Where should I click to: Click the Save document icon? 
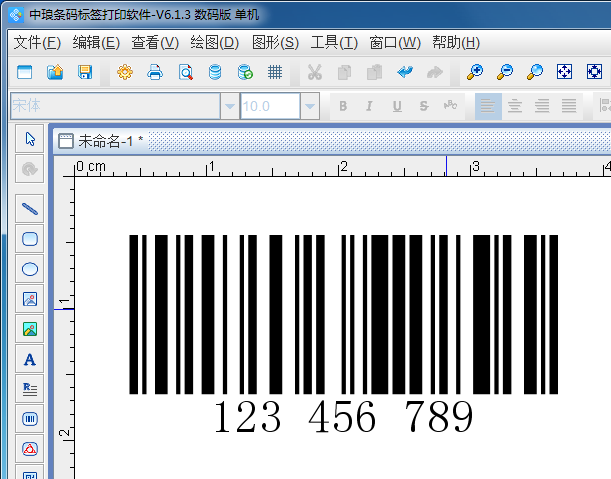pos(85,72)
